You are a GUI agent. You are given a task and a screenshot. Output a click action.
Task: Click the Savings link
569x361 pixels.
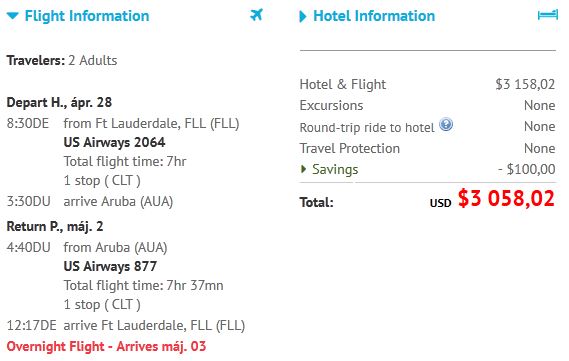point(335,169)
